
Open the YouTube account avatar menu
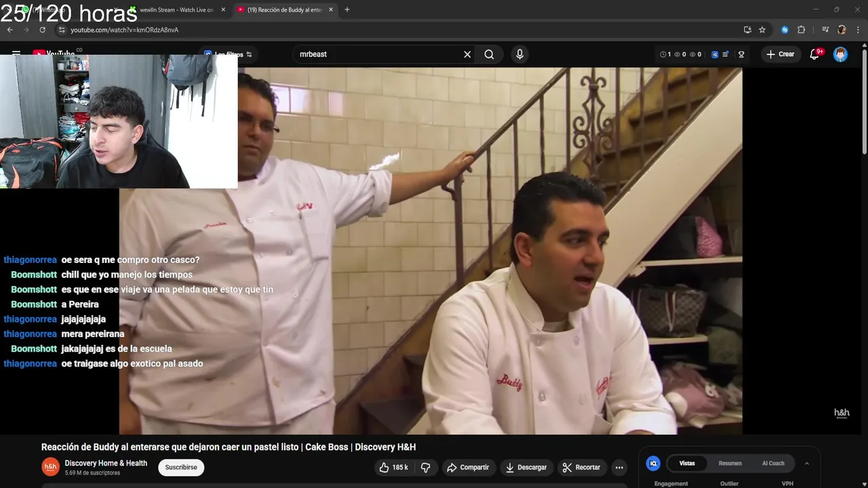(840, 54)
